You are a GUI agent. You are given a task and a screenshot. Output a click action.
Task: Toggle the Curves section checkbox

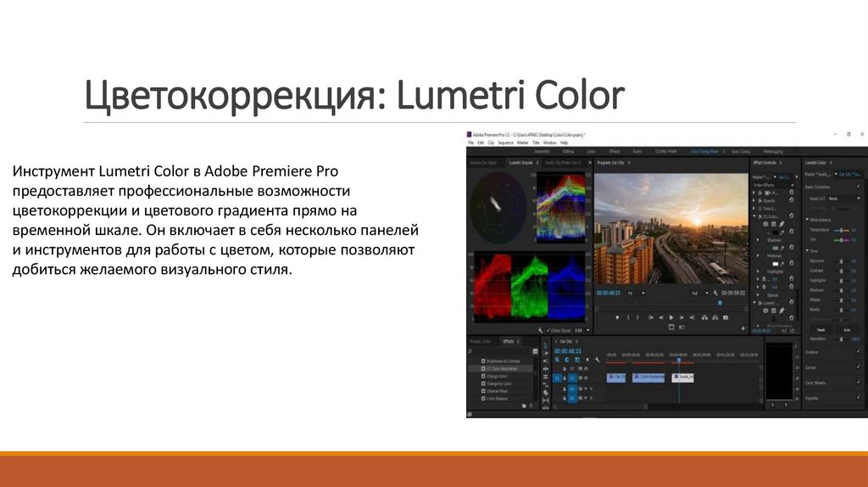(858, 367)
